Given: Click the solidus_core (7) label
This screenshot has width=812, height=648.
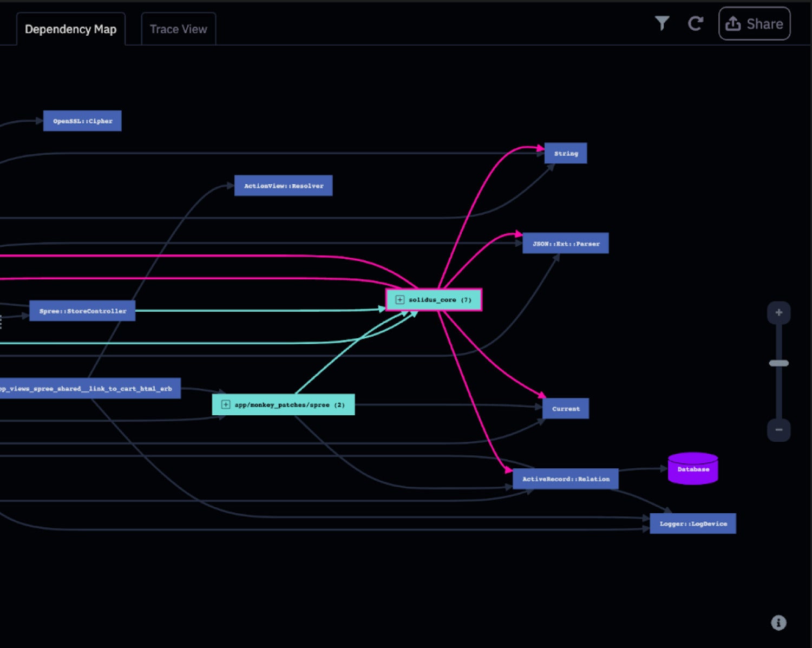Looking at the screenshot, I should (x=440, y=300).
